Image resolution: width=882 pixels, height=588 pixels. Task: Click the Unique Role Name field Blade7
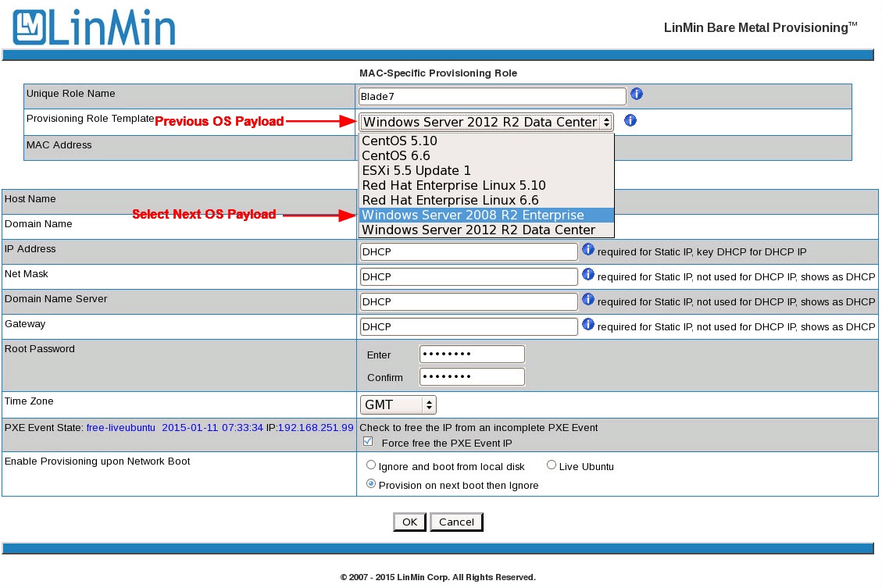point(492,96)
